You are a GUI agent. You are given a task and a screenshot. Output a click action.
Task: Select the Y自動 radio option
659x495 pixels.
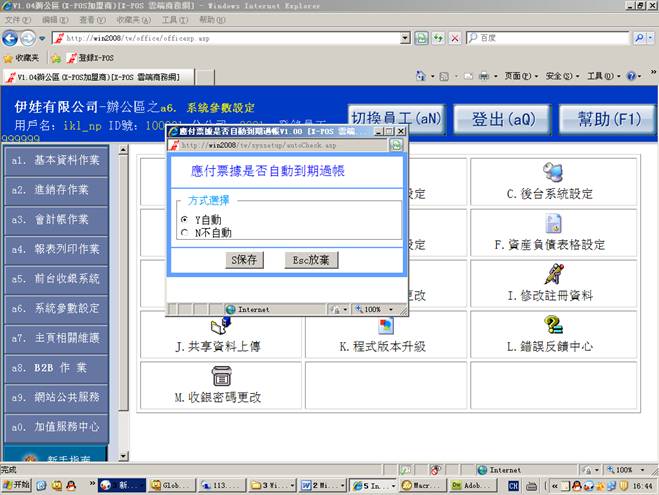coord(184,219)
